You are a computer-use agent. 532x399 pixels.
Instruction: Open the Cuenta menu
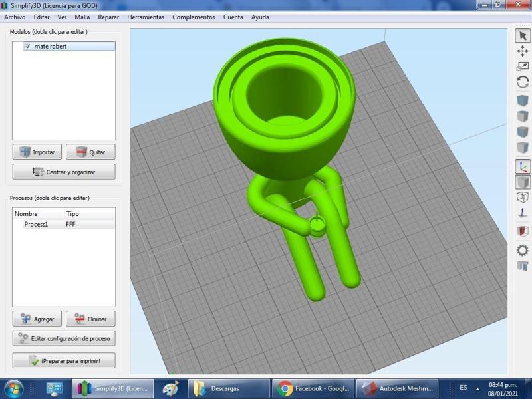pyautogui.click(x=233, y=17)
